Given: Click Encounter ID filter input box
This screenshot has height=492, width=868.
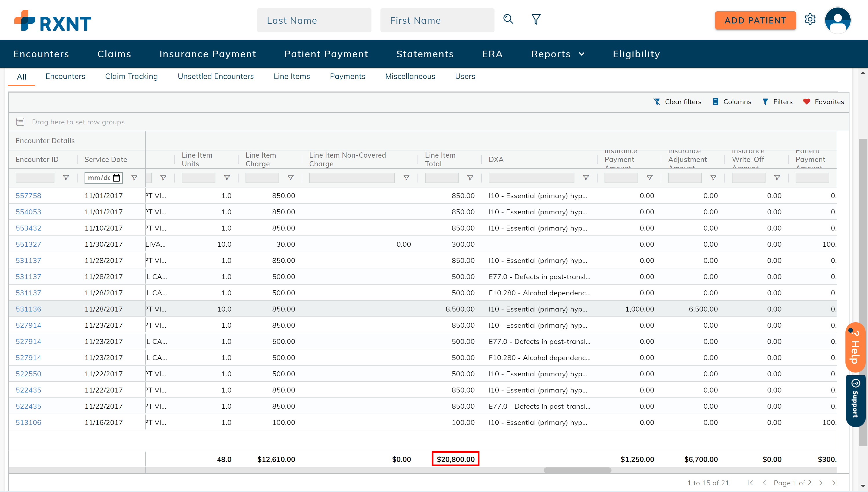Looking at the screenshot, I should [x=35, y=178].
